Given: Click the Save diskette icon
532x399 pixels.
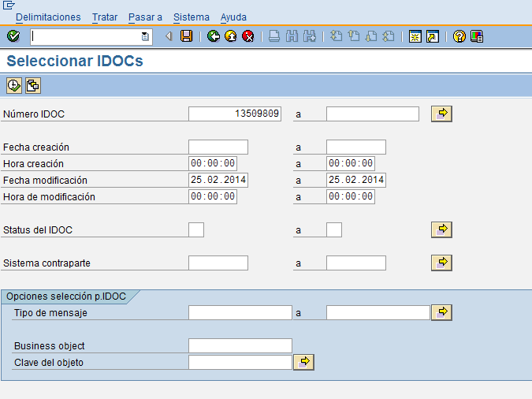Looking at the screenshot, I should click(x=187, y=36).
